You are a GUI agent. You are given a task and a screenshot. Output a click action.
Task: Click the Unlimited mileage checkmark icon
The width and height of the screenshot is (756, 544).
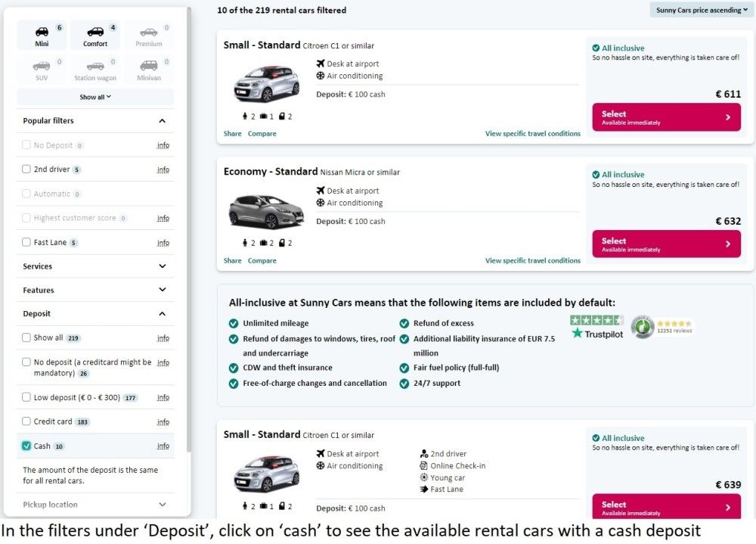pos(234,323)
